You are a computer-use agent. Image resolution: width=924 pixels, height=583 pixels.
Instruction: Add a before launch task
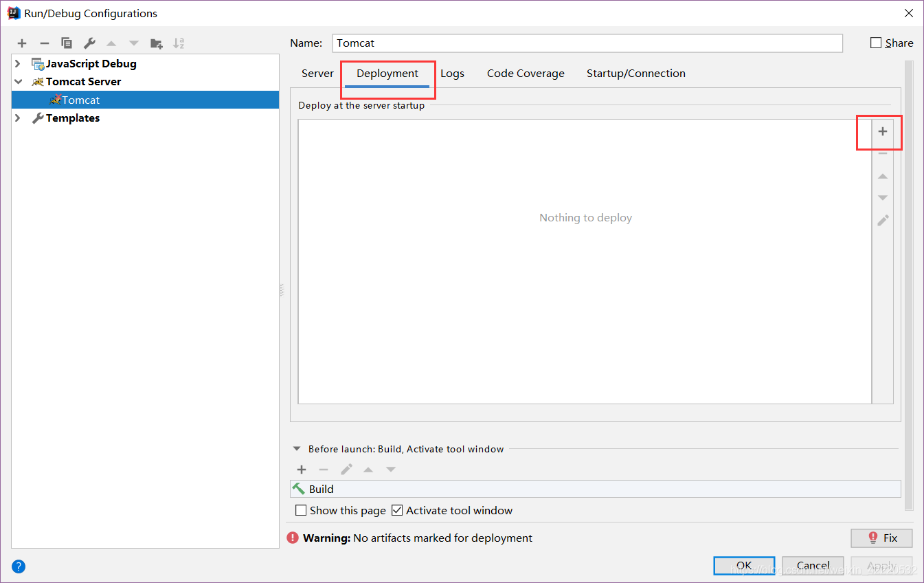[x=302, y=470]
